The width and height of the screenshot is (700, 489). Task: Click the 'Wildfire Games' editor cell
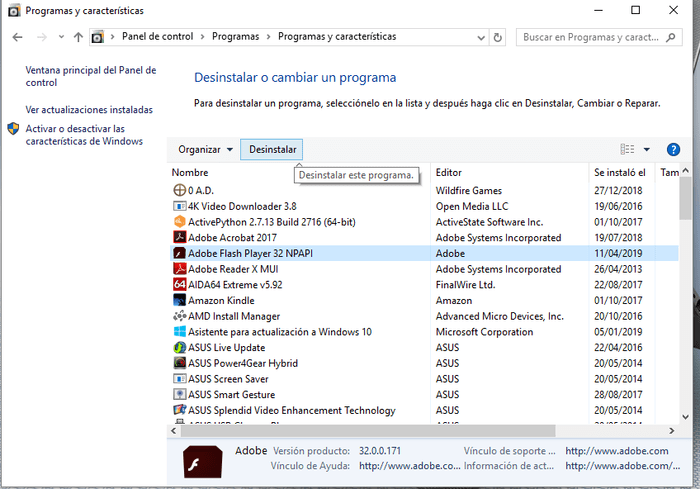pyautogui.click(x=468, y=191)
